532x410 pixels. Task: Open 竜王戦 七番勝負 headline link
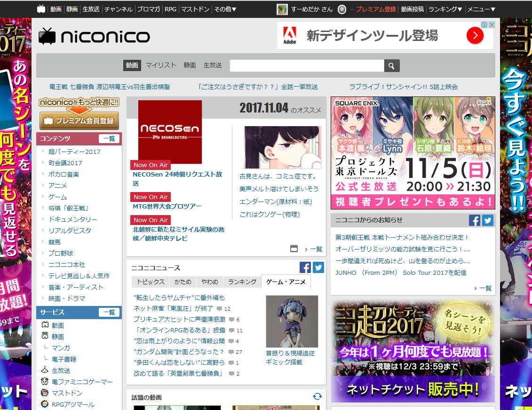pos(110,87)
